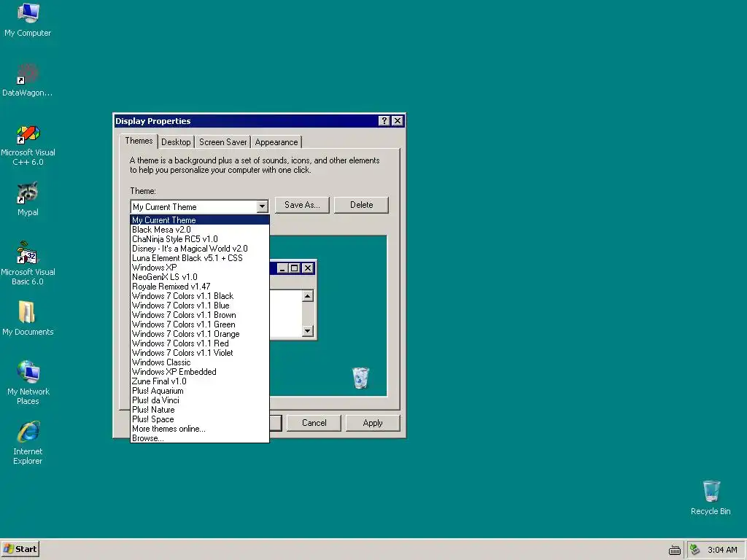747x560 pixels.
Task: Collapse the Theme dropdown arrow
Action: coord(262,206)
